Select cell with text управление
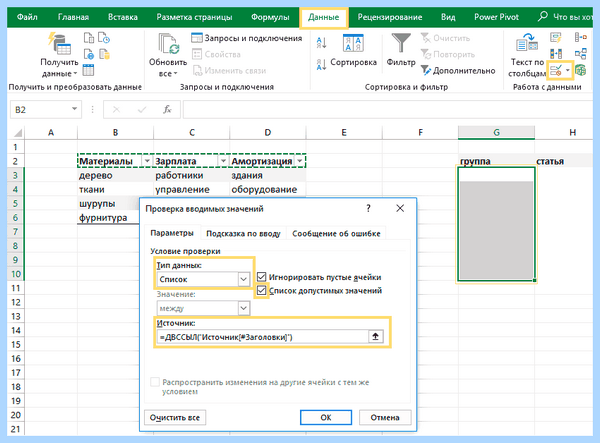 (x=191, y=189)
